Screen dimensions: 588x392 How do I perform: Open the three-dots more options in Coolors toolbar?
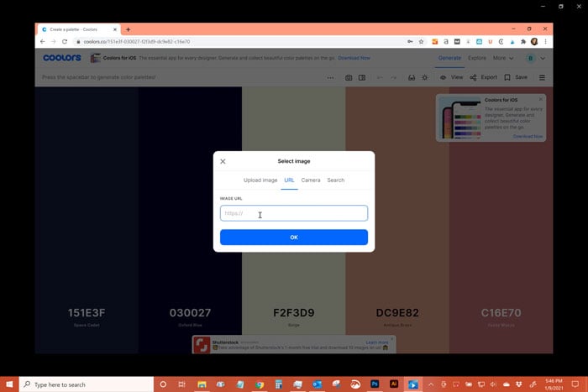pyautogui.click(x=330, y=77)
